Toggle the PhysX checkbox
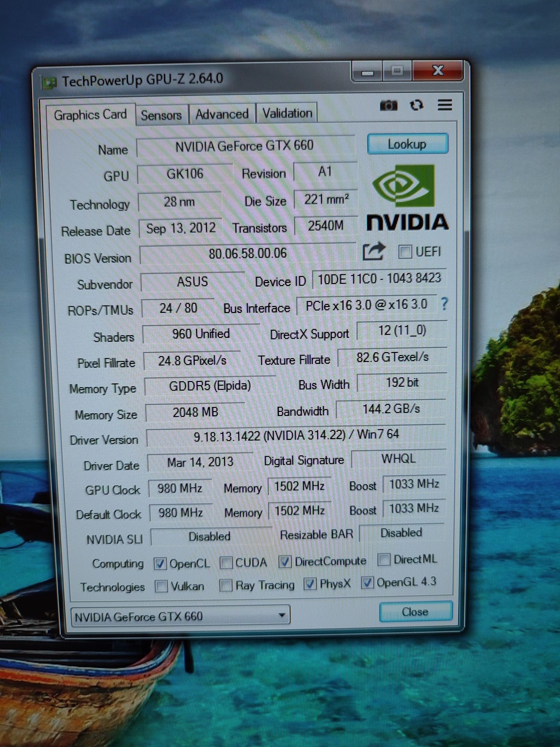Viewport: 560px width, 747px height. 310,583
